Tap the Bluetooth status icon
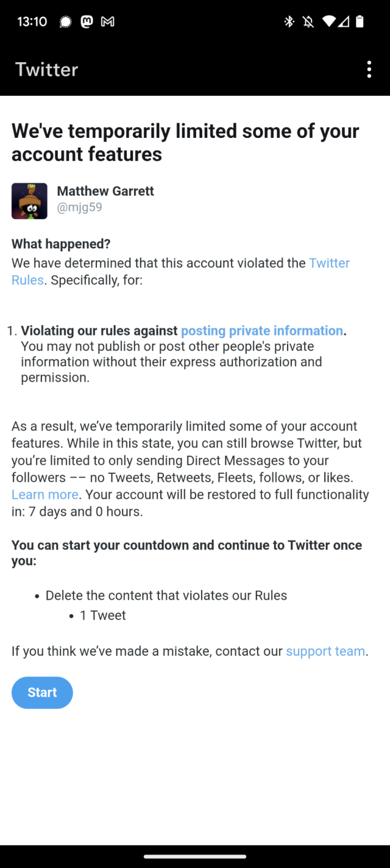 pos(289,21)
